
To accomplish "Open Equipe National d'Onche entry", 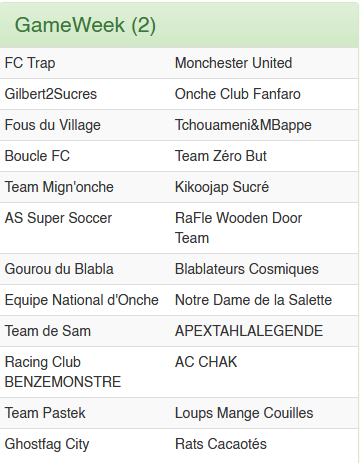I will [x=82, y=300].
